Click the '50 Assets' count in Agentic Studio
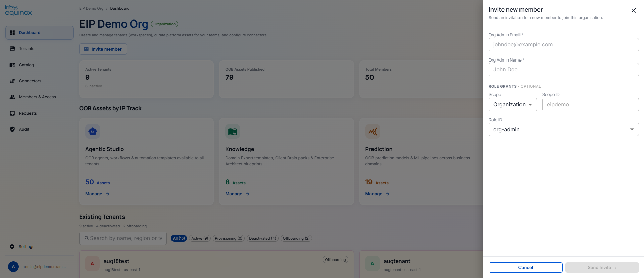Screen dimensions: 644x278 point(98,182)
